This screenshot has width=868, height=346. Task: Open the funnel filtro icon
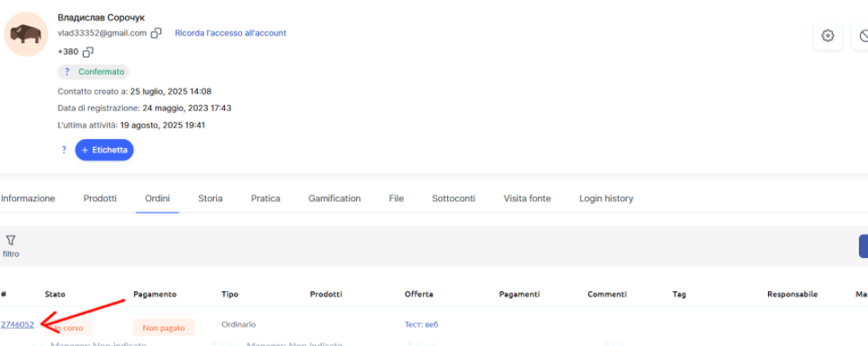point(11,241)
